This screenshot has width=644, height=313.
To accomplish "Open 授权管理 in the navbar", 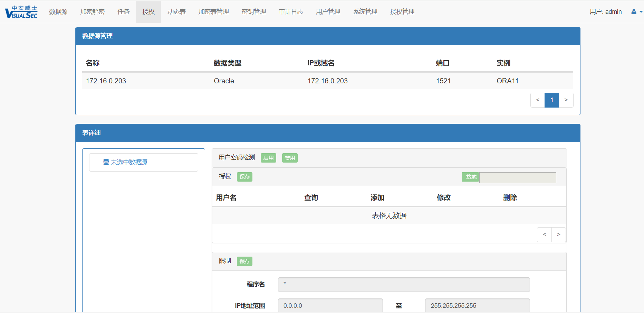I will (402, 12).
